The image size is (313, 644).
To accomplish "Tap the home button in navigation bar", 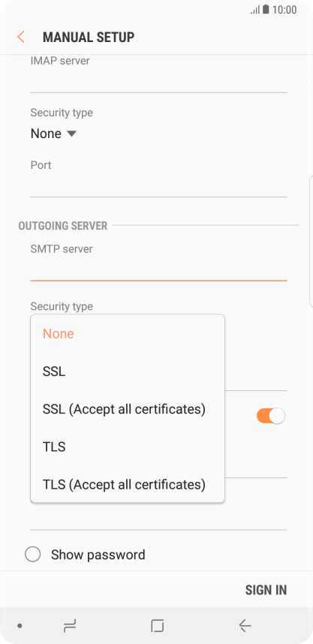I will tap(158, 626).
